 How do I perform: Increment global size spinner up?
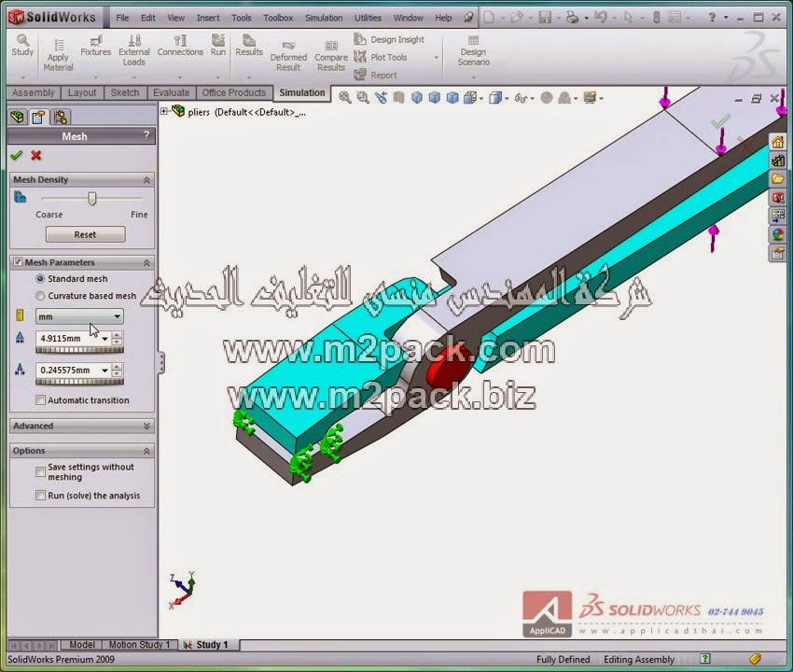117,335
